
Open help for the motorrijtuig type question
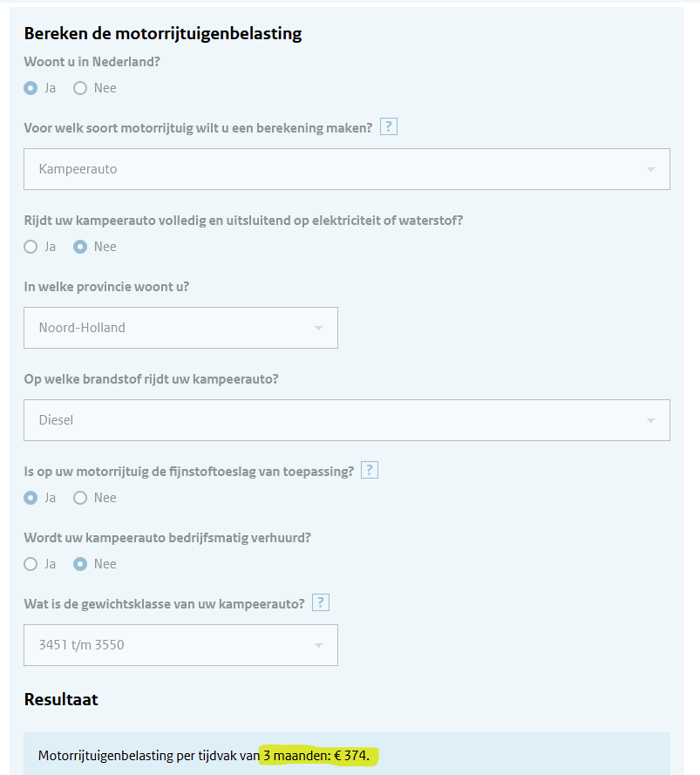(389, 127)
